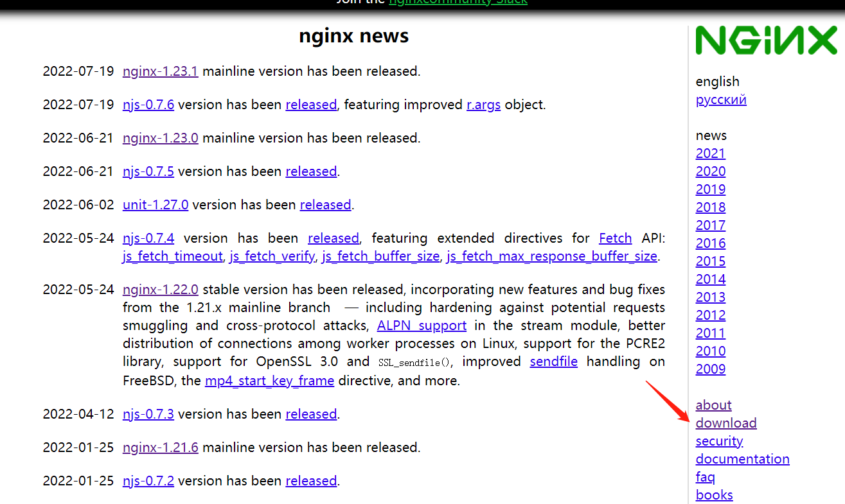Open the js_fetch_timeout directive link

pyautogui.click(x=172, y=256)
